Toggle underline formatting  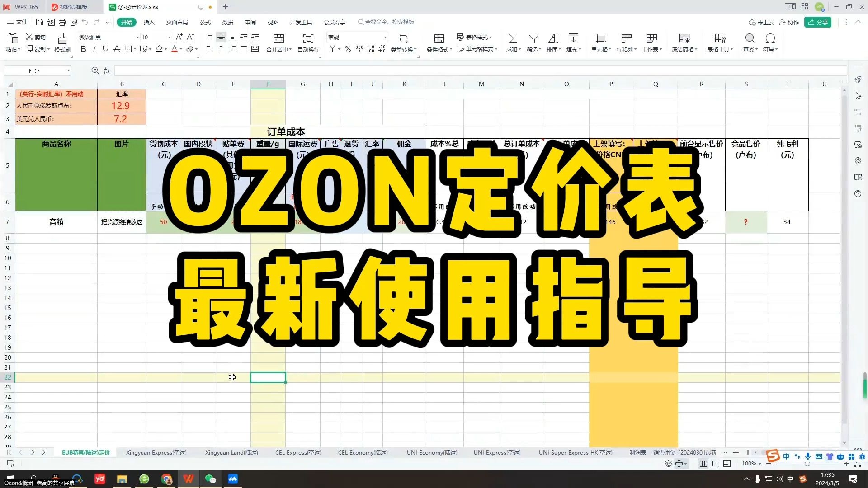click(x=105, y=49)
